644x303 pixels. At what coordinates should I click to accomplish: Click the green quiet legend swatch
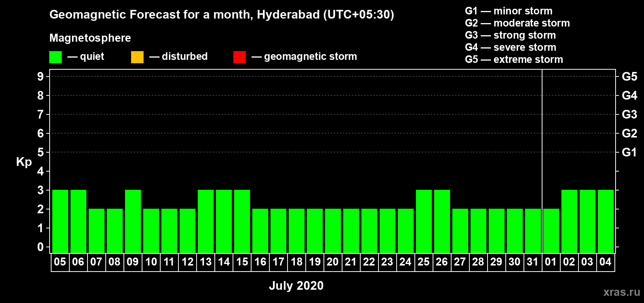point(55,57)
